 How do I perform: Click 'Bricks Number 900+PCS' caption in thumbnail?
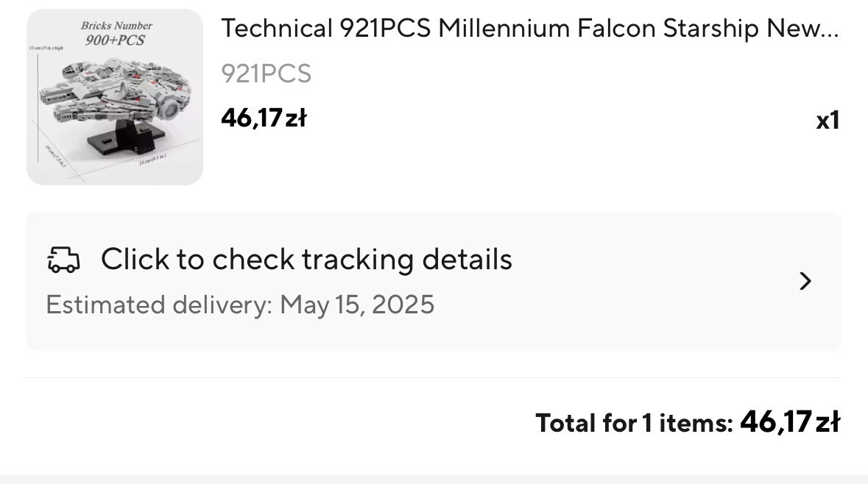(116, 33)
